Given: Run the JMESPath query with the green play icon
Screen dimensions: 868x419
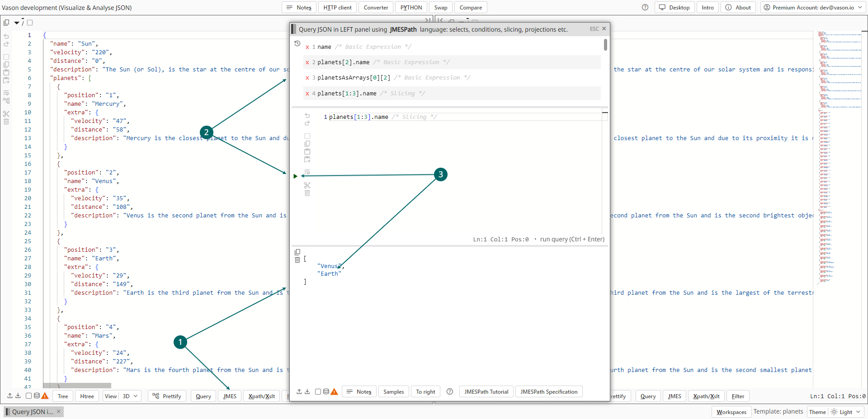Looking at the screenshot, I should (x=295, y=176).
